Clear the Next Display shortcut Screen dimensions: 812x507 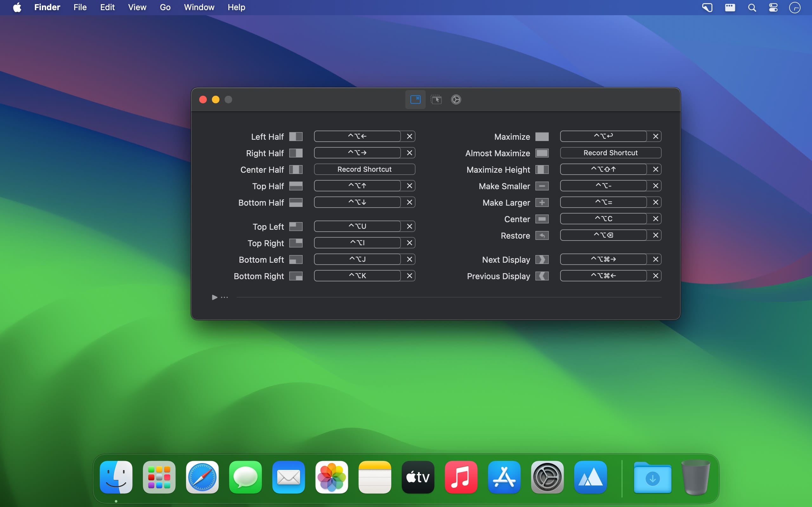coord(655,259)
